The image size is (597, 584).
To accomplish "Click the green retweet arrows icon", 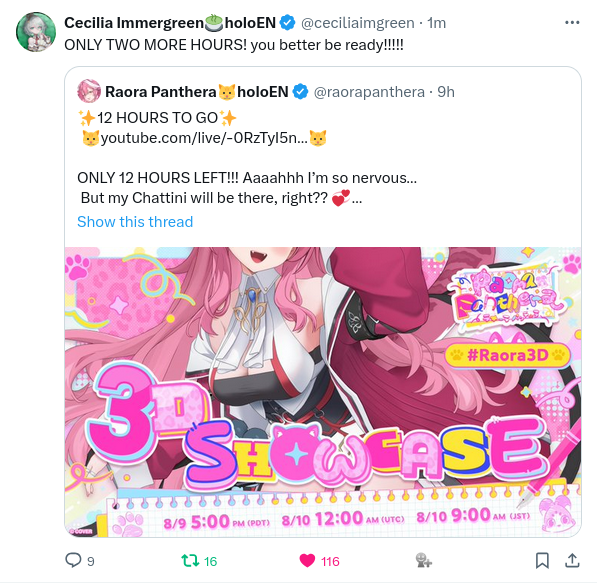I will pyautogui.click(x=190, y=560).
